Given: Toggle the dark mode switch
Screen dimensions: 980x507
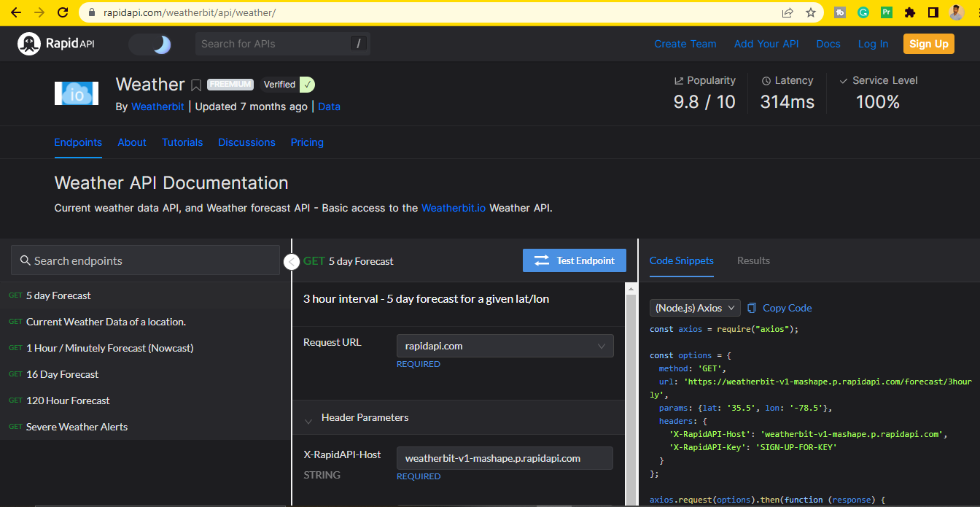Looking at the screenshot, I should [x=150, y=44].
